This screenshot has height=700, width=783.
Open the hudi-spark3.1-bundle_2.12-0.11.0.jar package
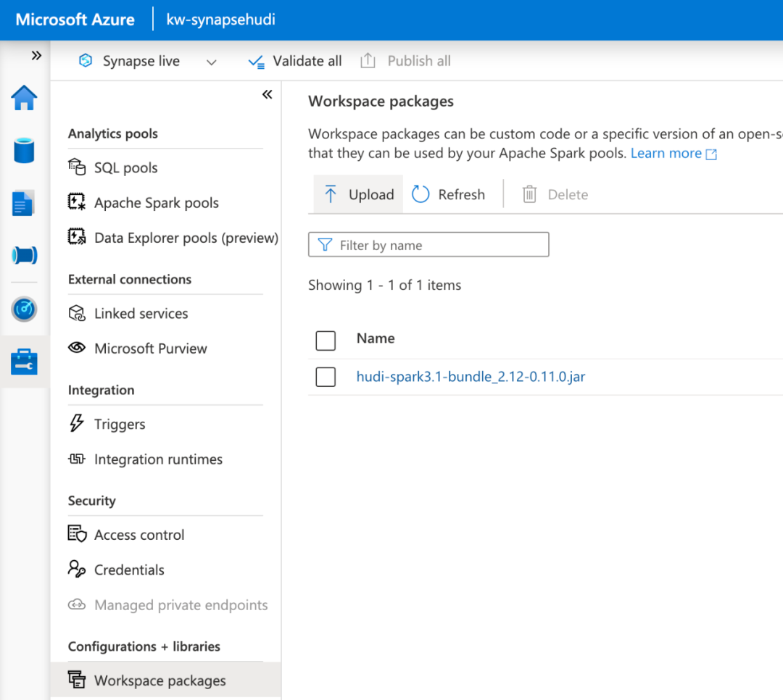pyautogui.click(x=471, y=377)
